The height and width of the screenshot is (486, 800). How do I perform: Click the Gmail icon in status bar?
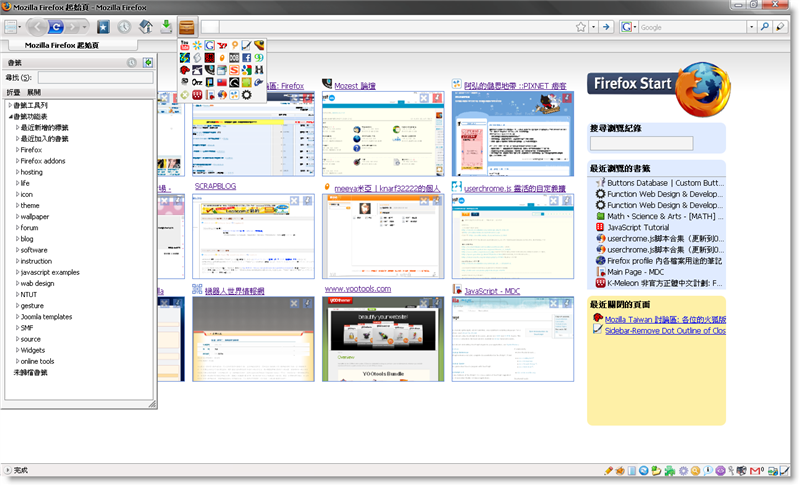coord(756,470)
